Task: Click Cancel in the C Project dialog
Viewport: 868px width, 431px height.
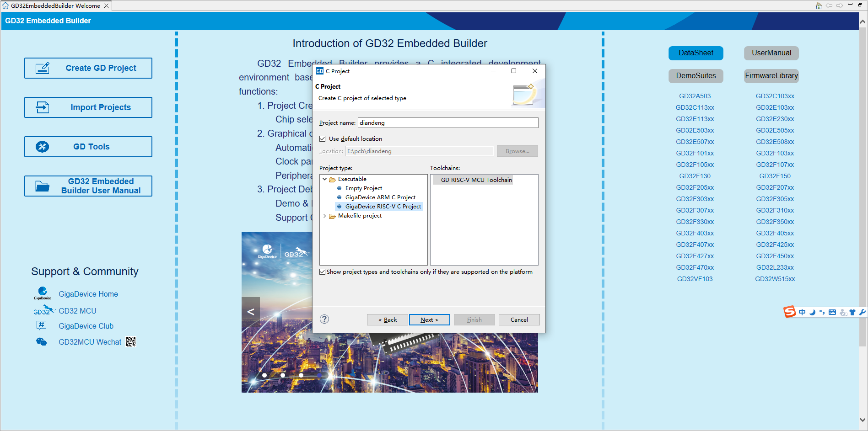Action: pyautogui.click(x=519, y=319)
